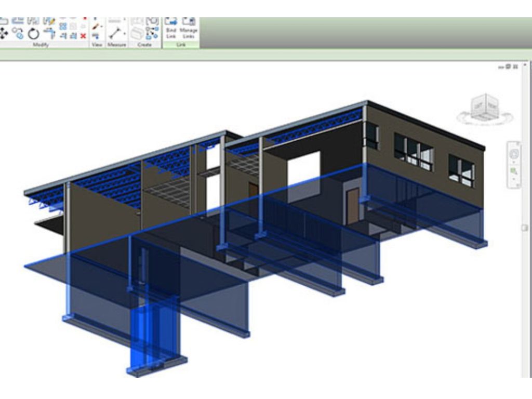Open the zoom options arrow on navigation bar
Image resolution: width=532 pixels, height=399 pixels.
[x=514, y=179]
